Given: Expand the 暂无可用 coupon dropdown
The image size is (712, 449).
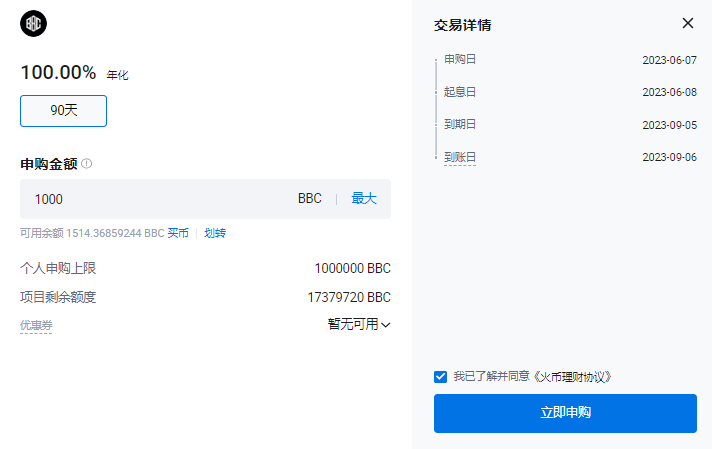Looking at the screenshot, I should [x=358, y=324].
